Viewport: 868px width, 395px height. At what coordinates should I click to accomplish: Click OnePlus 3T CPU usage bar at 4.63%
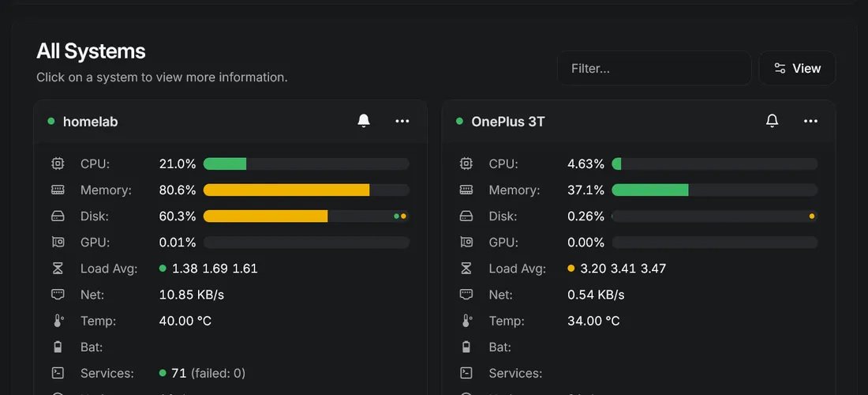[x=715, y=164]
